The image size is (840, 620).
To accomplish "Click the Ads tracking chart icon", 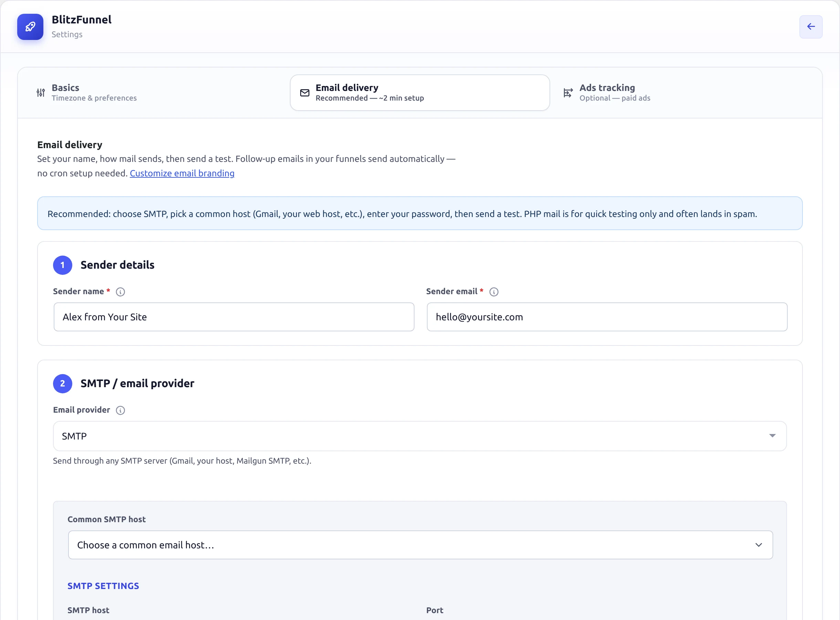I will click(568, 92).
